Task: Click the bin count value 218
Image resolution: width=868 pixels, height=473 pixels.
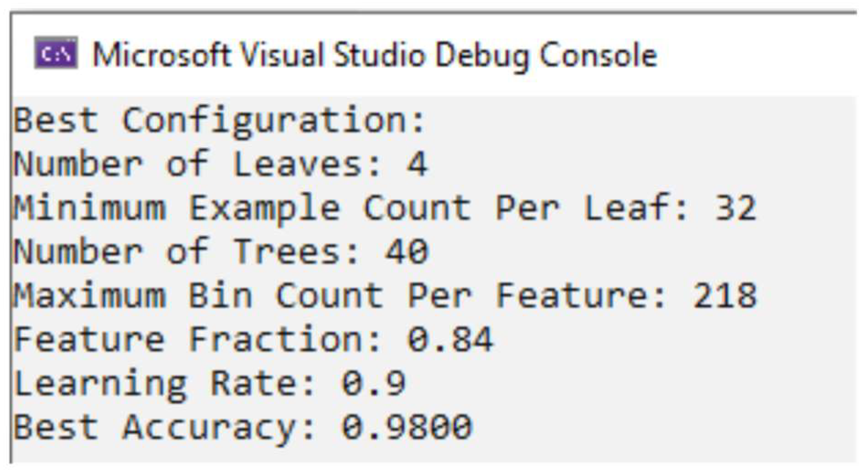Action: click(x=725, y=296)
